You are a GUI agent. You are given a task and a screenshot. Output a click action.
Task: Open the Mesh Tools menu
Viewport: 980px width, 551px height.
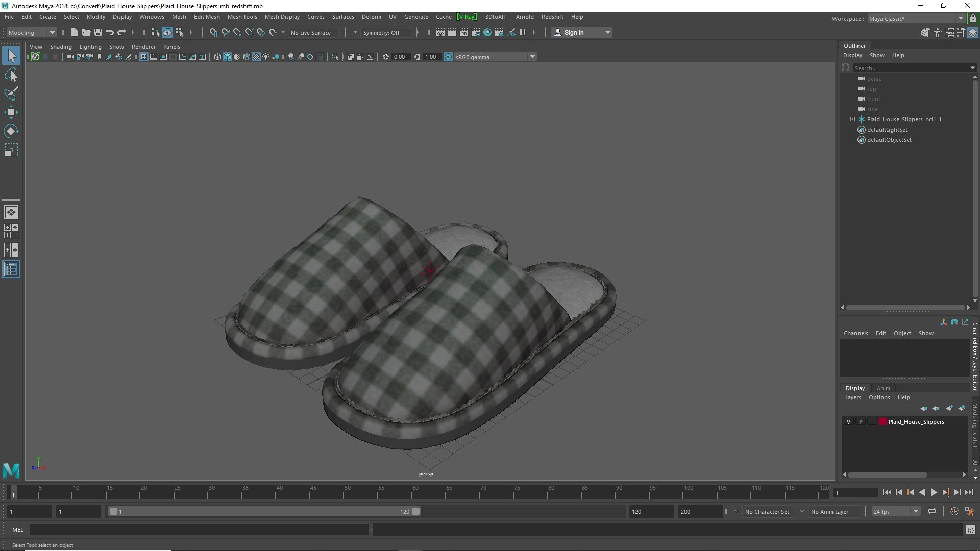tap(242, 17)
